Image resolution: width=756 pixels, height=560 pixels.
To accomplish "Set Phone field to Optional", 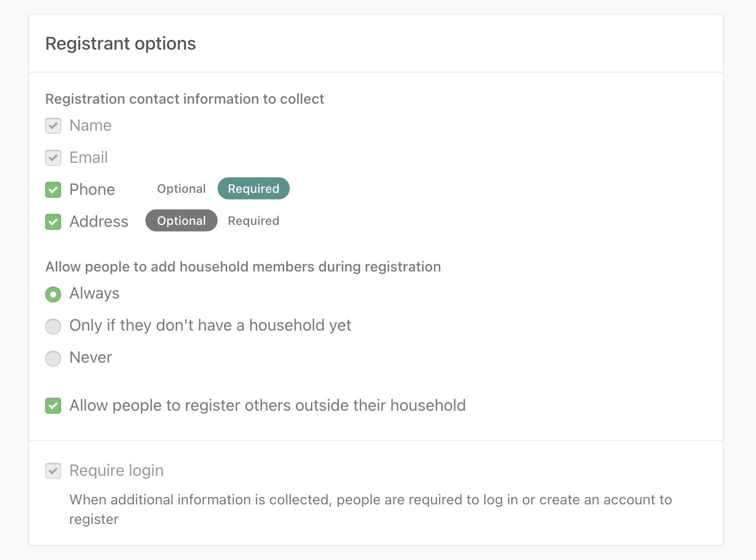I will click(181, 189).
